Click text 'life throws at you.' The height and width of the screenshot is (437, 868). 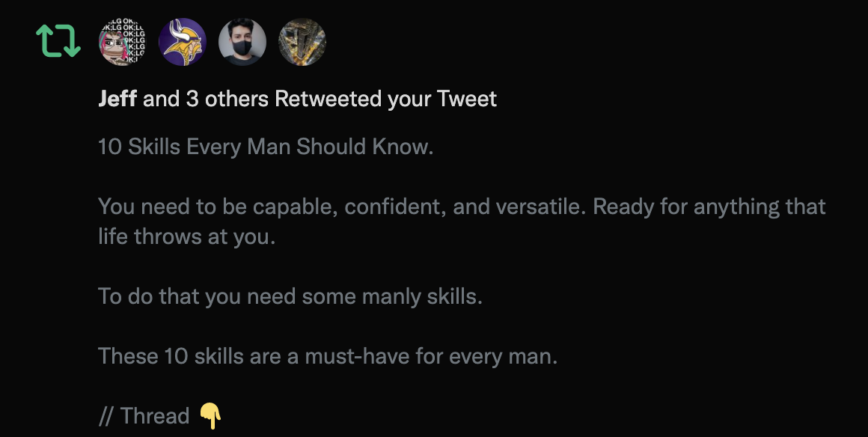pyautogui.click(x=186, y=236)
